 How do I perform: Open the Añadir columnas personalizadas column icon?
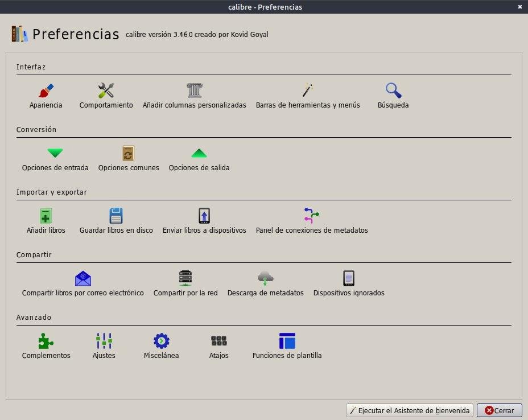click(x=194, y=90)
